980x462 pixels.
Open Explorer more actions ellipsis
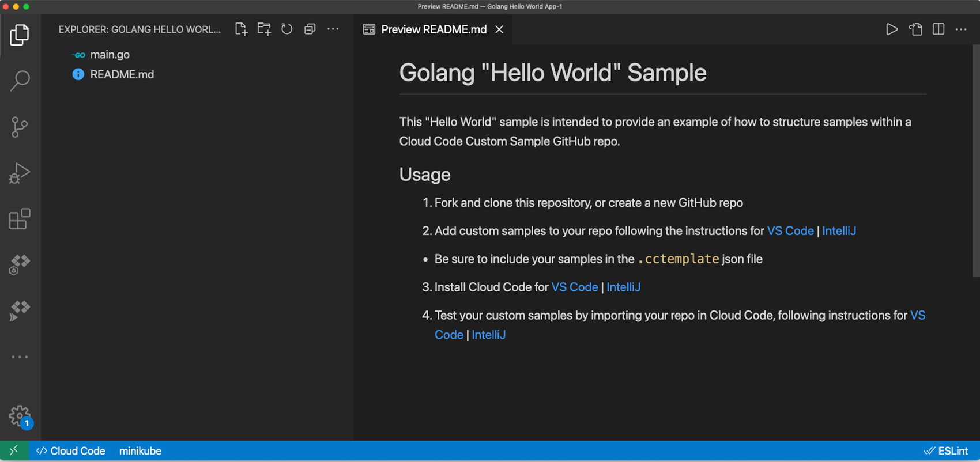point(333,29)
